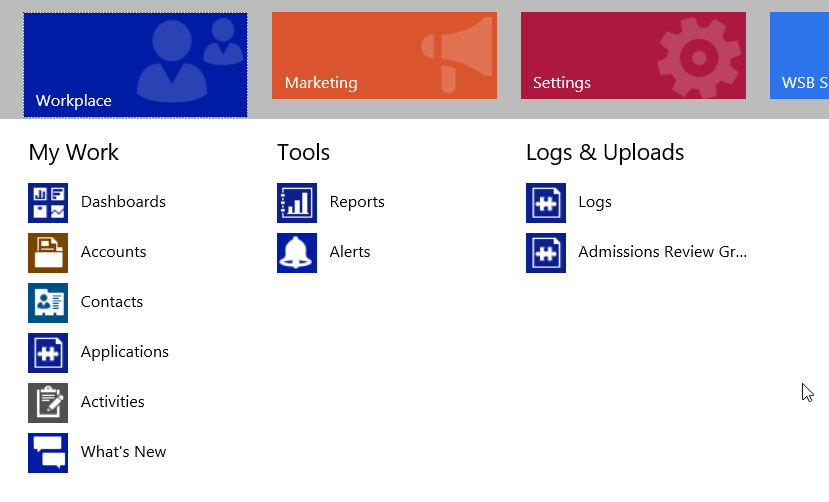Go to the Accounts text link
The image size is (829, 502).
click(x=114, y=252)
